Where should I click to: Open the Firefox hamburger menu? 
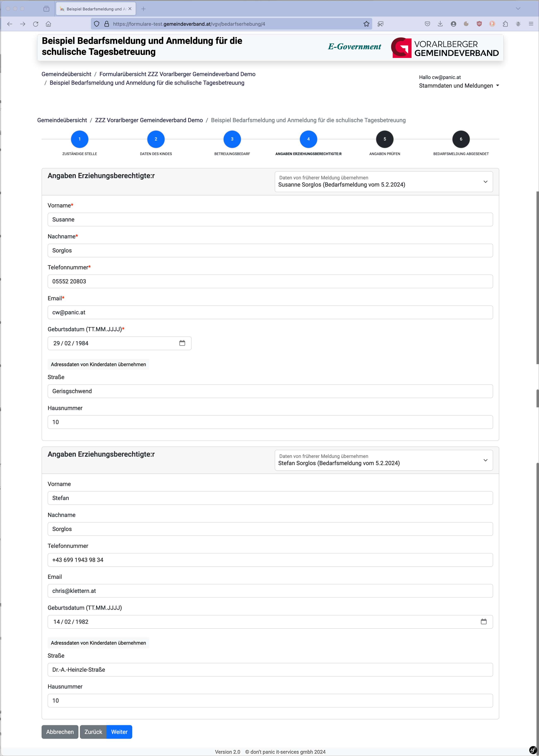click(x=531, y=24)
